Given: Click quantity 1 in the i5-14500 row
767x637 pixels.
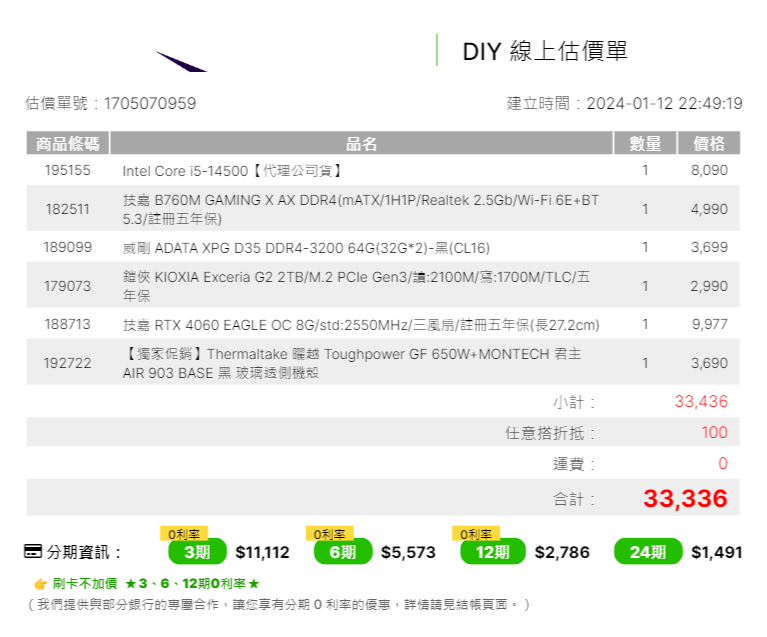Looking at the screenshot, I should point(645,170).
